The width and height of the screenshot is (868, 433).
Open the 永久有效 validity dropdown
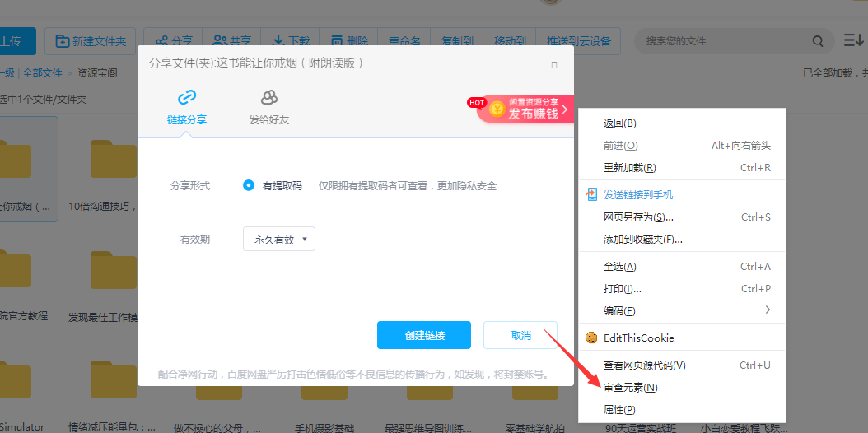click(279, 239)
